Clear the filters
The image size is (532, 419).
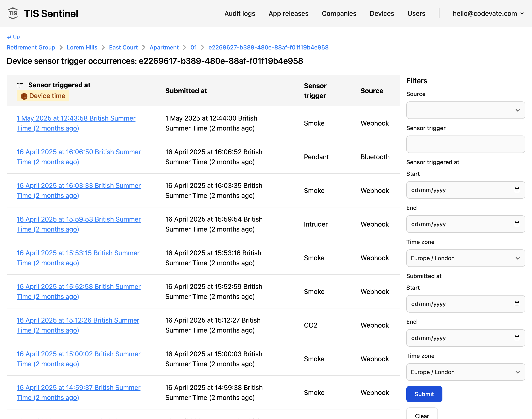[x=422, y=415]
